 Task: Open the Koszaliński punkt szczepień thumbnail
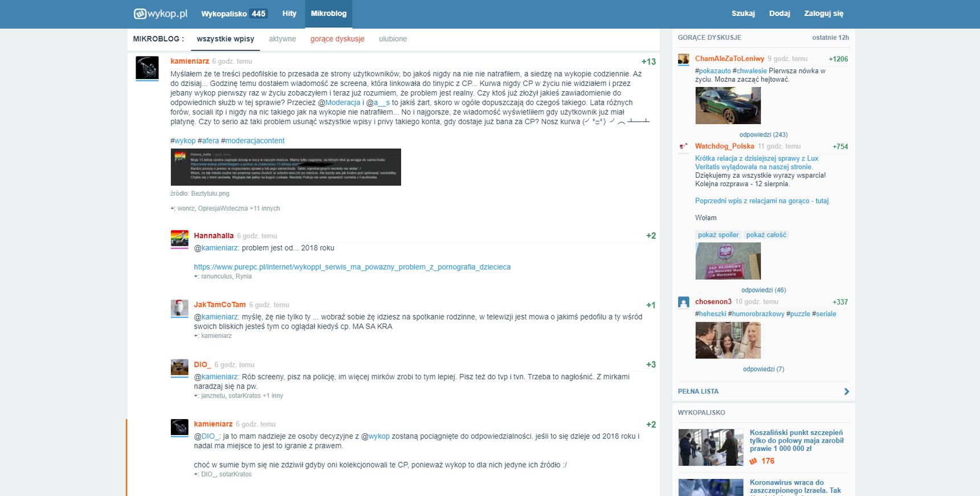[711, 448]
